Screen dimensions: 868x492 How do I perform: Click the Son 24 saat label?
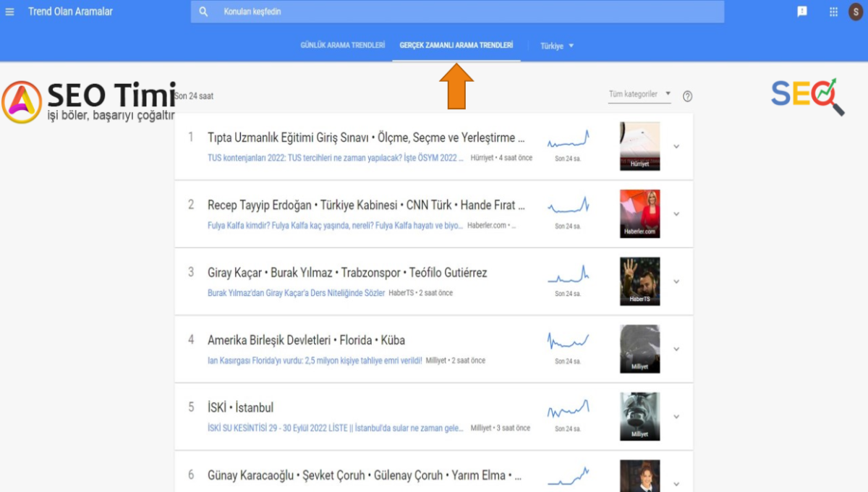coord(195,96)
